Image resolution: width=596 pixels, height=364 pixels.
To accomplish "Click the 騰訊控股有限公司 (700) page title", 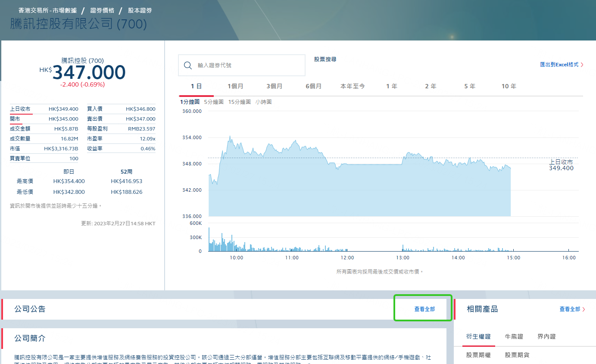I will click(x=78, y=24).
